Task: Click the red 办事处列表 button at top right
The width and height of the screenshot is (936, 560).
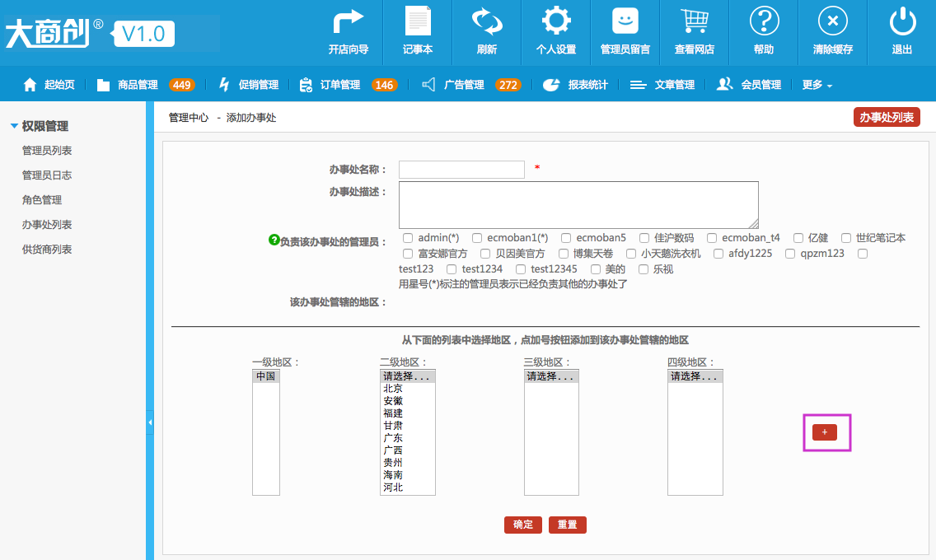Action: (887, 118)
